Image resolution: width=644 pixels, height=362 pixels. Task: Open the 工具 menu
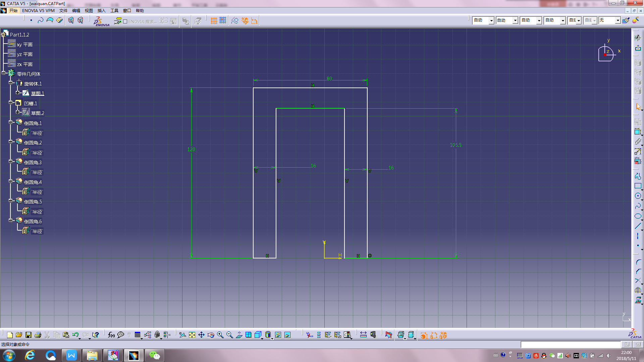(114, 11)
